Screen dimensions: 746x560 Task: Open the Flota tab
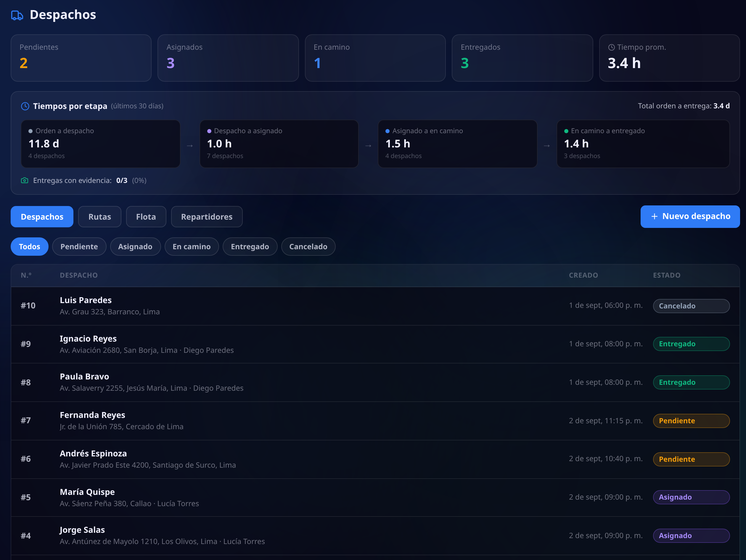coord(146,217)
